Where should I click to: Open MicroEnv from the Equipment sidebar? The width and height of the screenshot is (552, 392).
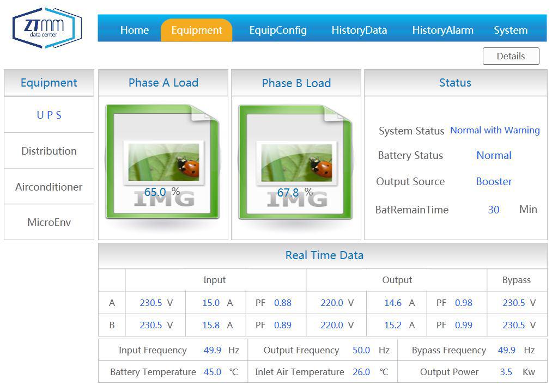click(49, 222)
